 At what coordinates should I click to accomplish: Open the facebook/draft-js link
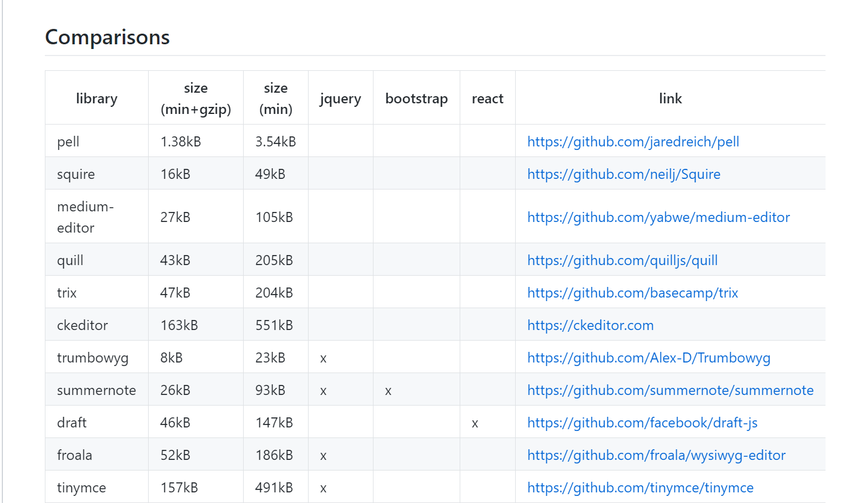[x=643, y=423]
